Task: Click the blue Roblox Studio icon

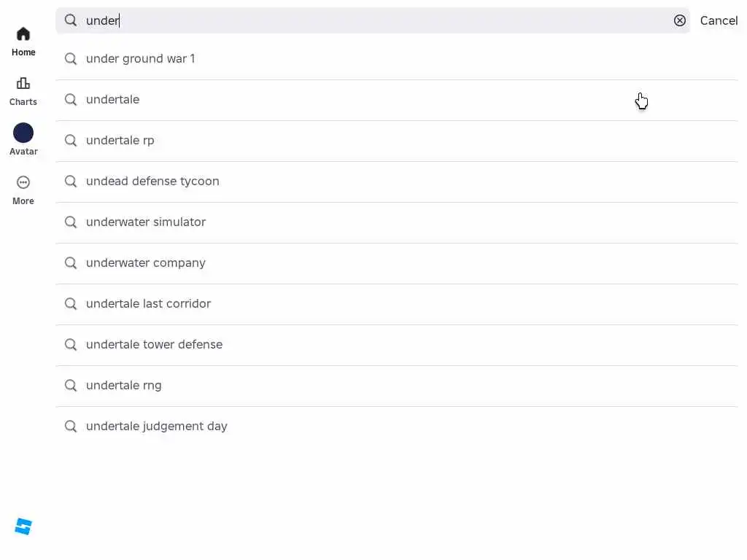Action: point(23,526)
